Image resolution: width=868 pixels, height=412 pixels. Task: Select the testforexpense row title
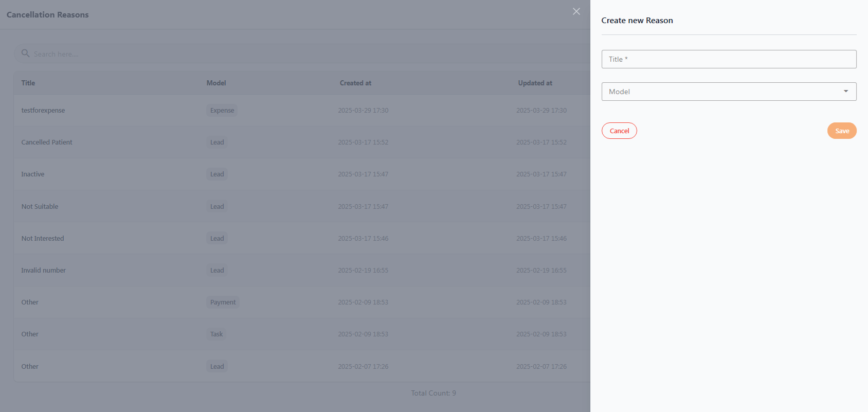tap(43, 110)
